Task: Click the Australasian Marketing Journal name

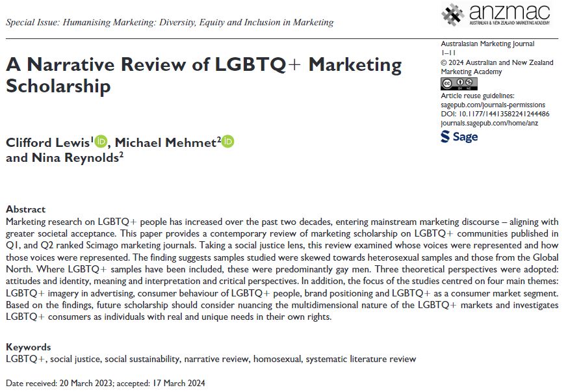Action: [x=487, y=44]
